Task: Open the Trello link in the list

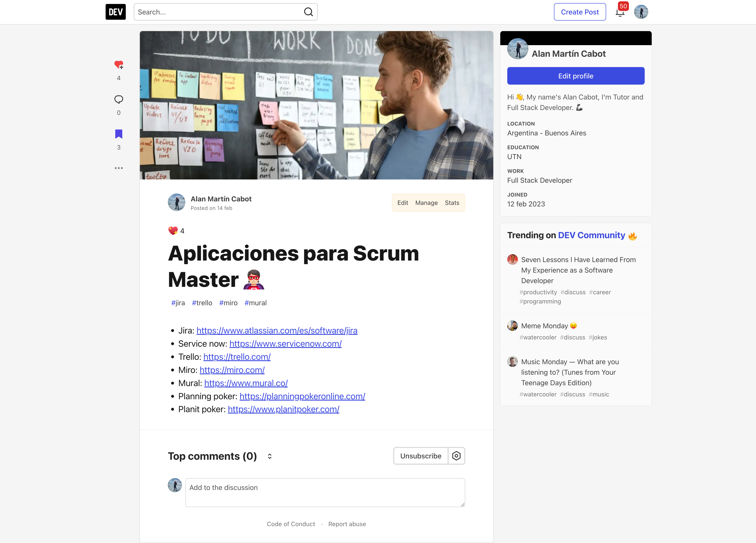Action: 237,357
